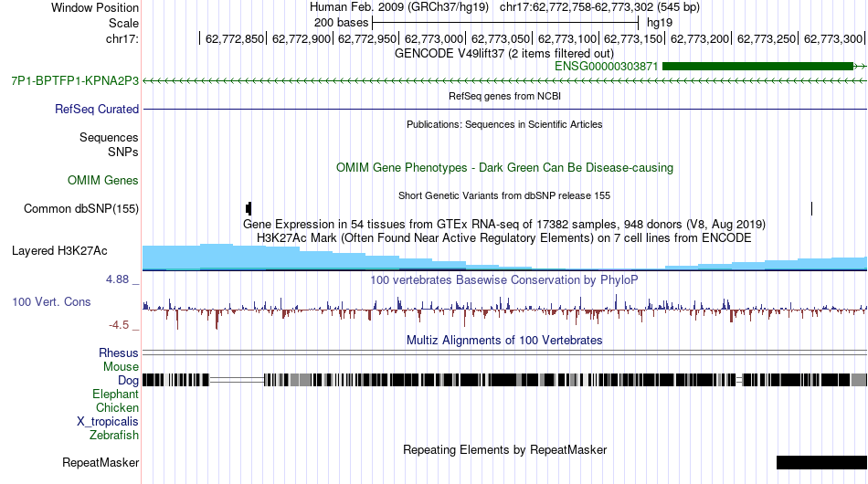Screen dimensions: 868x484
Task: Click the Scale label
Action: [123, 23]
